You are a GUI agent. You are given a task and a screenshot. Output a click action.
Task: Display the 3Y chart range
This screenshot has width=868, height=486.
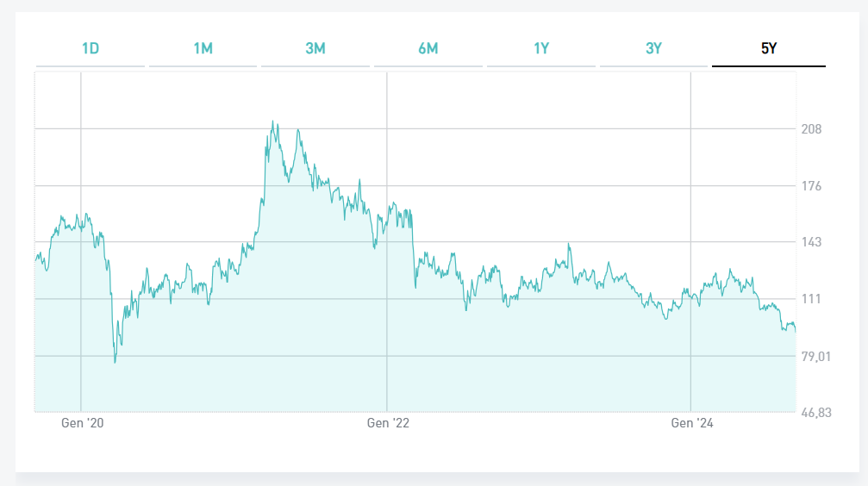pyautogui.click(x=654, y=49)
